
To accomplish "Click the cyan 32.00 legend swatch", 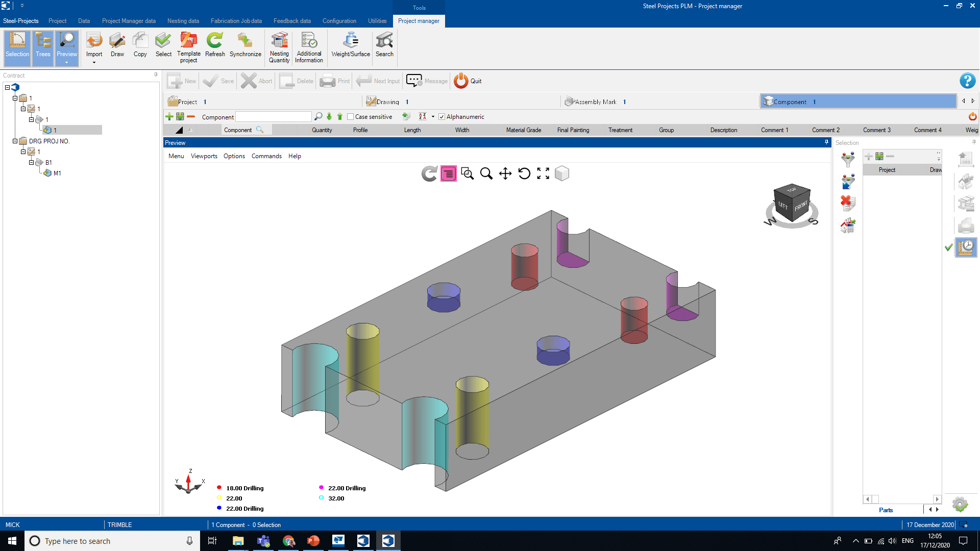I will click(x=321, y=497).
